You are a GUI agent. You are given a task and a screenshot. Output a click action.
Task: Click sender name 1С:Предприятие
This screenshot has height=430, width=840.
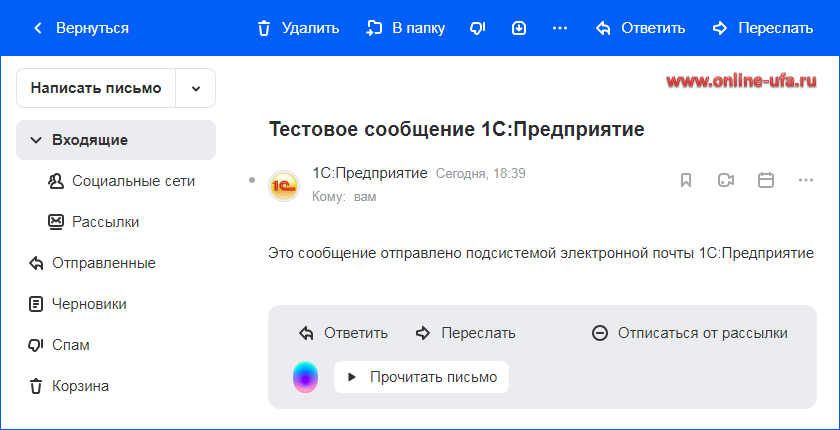tap(370, 173)
